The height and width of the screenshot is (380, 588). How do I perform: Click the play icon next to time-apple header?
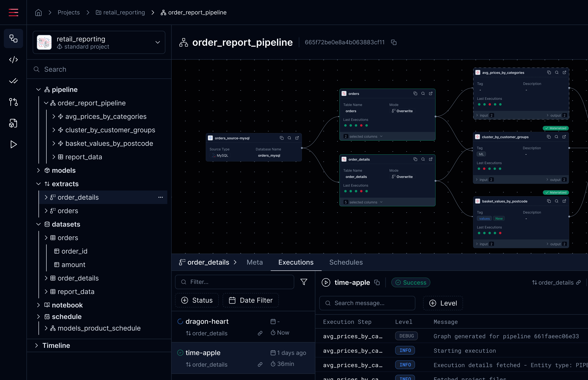point(326,282)
